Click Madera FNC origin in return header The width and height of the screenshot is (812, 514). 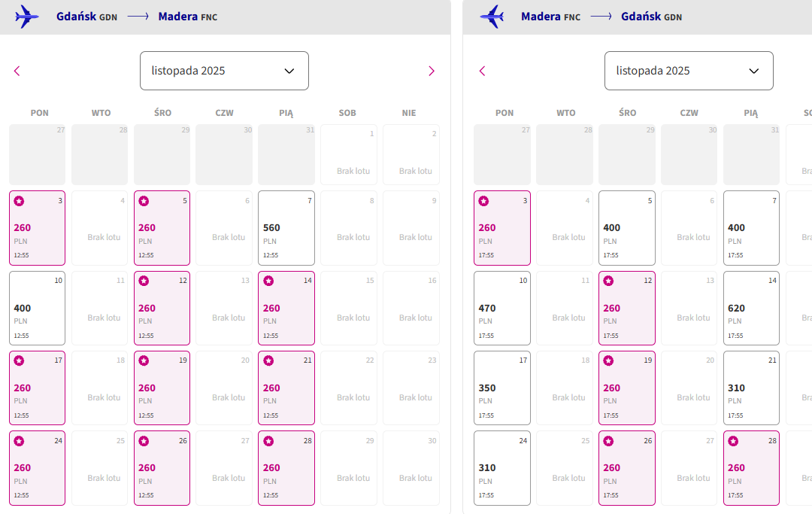[550, 17]
